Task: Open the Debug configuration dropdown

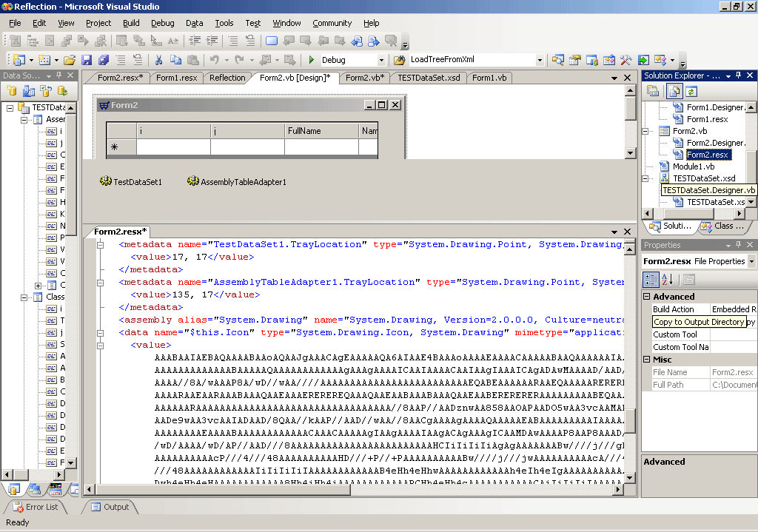Action: pyautogui.click(x=381, y=60)
